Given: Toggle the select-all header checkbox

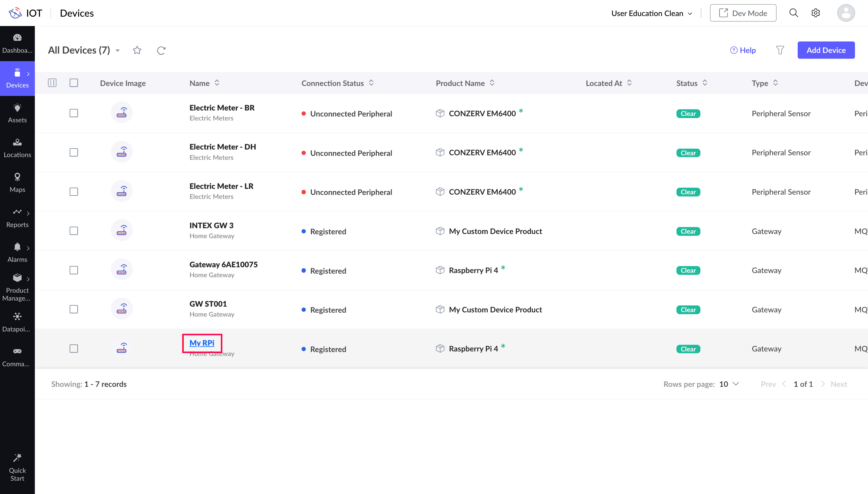Looking at the screenshot, I should (74, 83).
